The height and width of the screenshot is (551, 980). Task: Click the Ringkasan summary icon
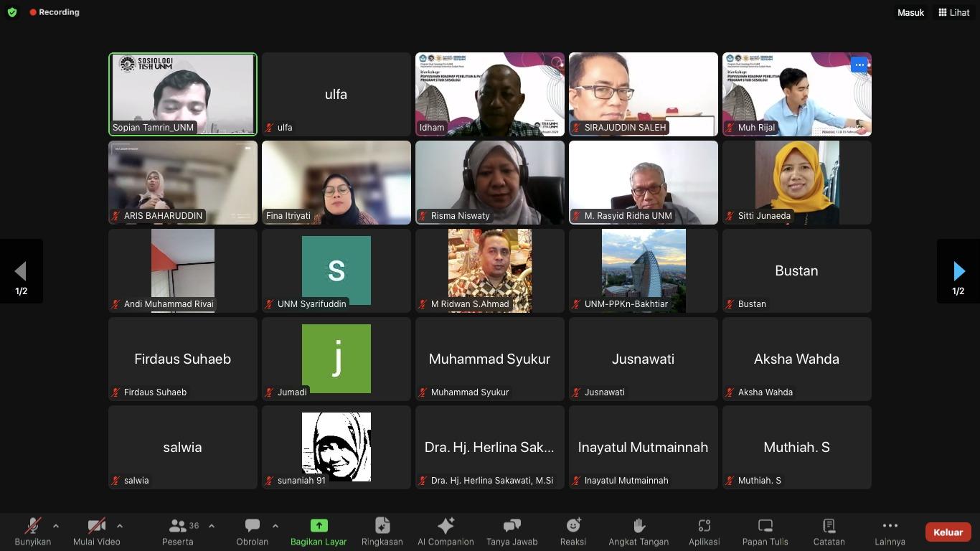coord(382,532)
